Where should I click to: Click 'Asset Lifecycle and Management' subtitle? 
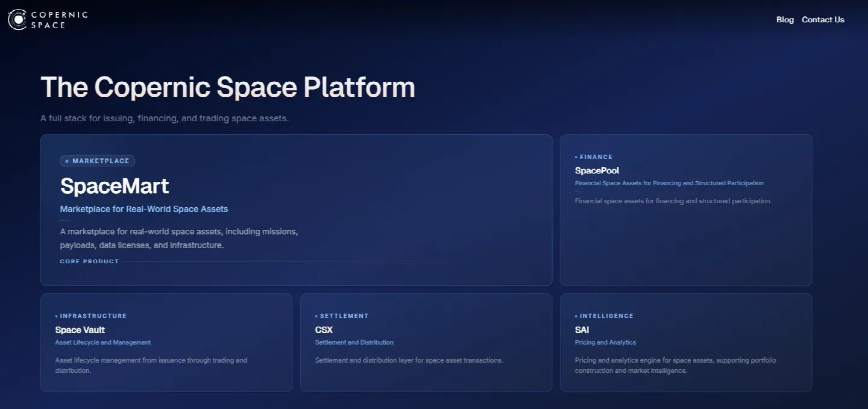click(x=103, y=342)
